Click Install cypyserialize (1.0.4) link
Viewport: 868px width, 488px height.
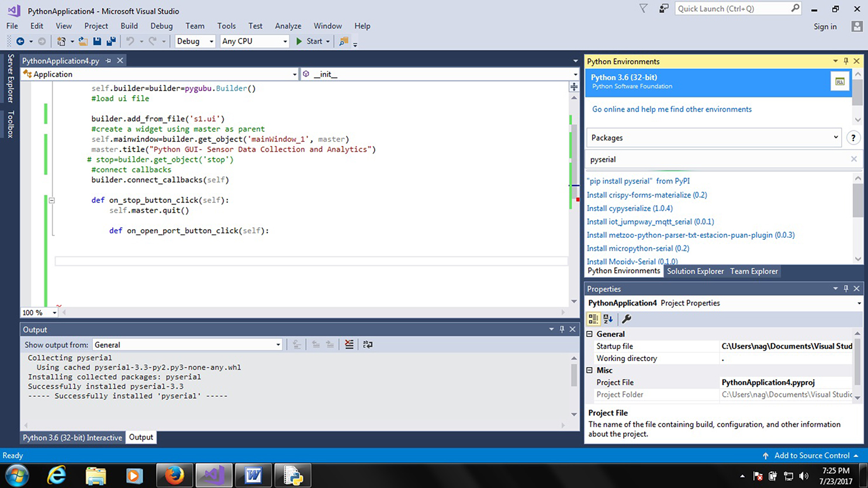click(x=630, y=208)
